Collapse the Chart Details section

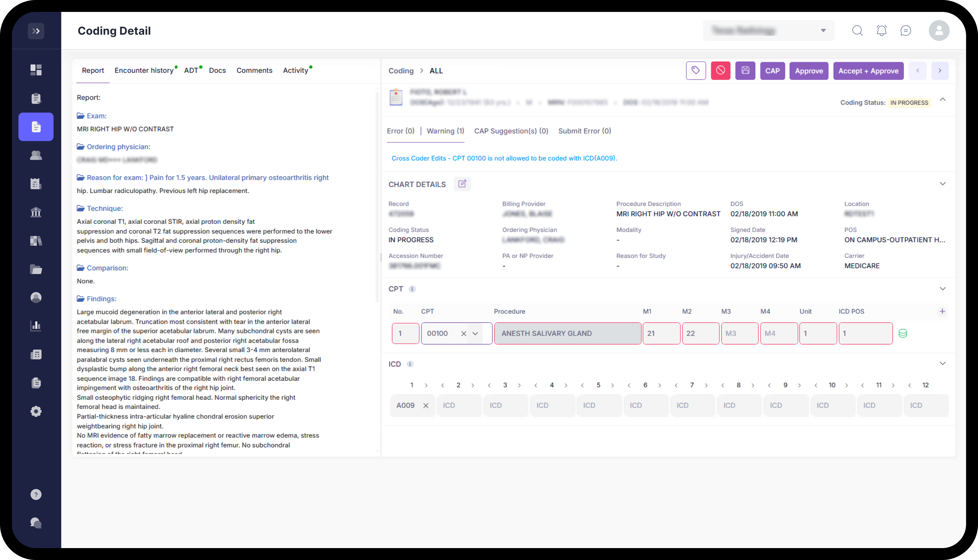[x=942, y=184]
